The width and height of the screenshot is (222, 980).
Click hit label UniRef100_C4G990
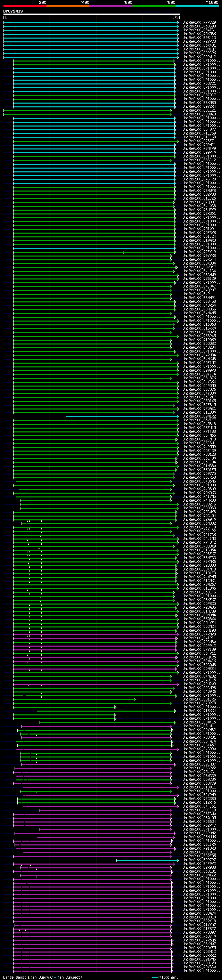199,749
